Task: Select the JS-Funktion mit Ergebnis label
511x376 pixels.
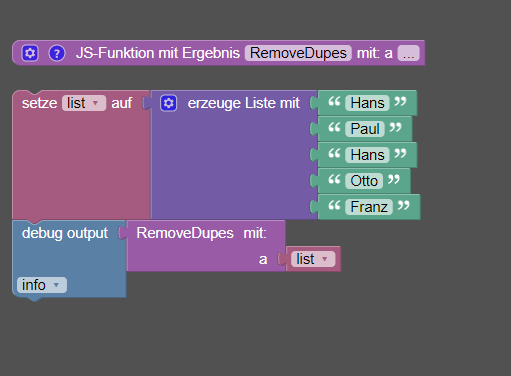Action: tap(158, 53)
